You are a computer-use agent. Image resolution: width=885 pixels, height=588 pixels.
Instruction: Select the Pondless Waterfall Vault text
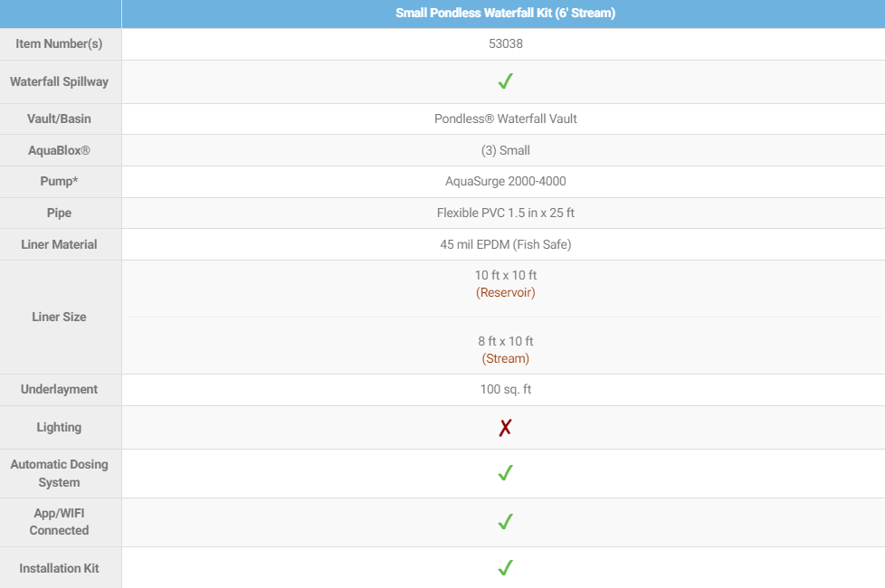pos(505,119)
